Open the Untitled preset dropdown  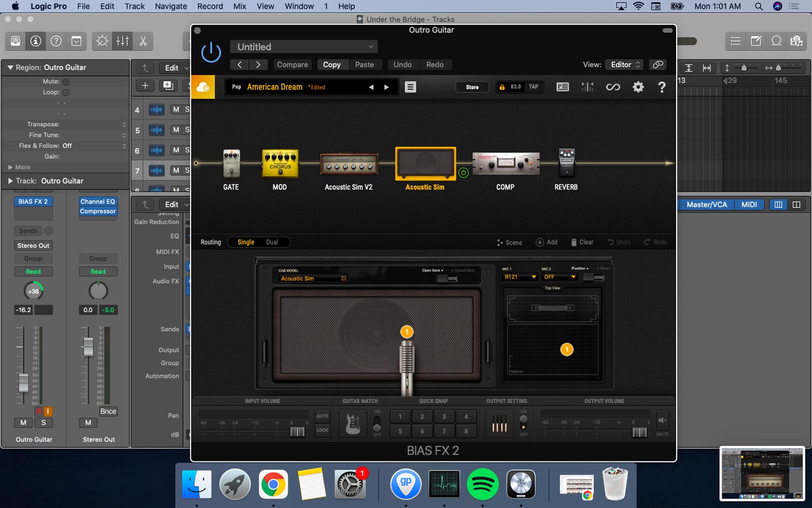(304, 47)
